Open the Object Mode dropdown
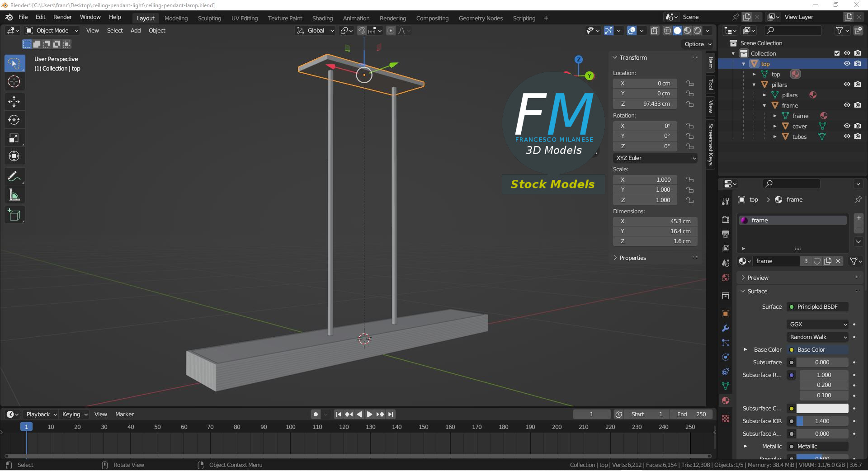The height and width of the screenshot is (471, 868). [52, 31]
